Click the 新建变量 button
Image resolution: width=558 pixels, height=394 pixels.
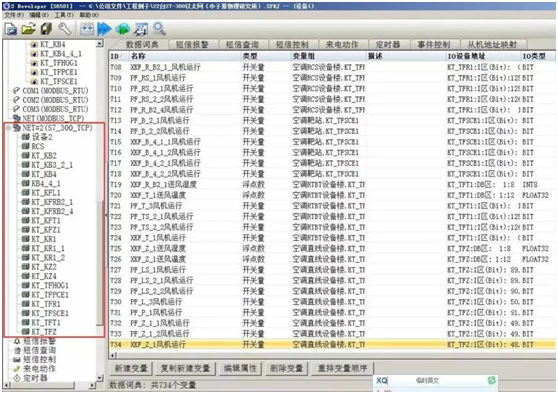pos(131,368)
